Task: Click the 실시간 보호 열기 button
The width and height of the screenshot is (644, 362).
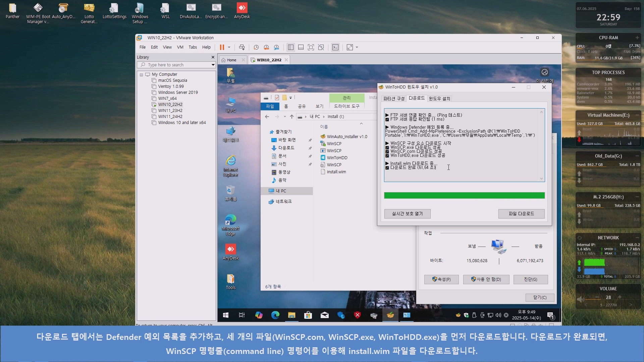Action: [x=407, y=214]
